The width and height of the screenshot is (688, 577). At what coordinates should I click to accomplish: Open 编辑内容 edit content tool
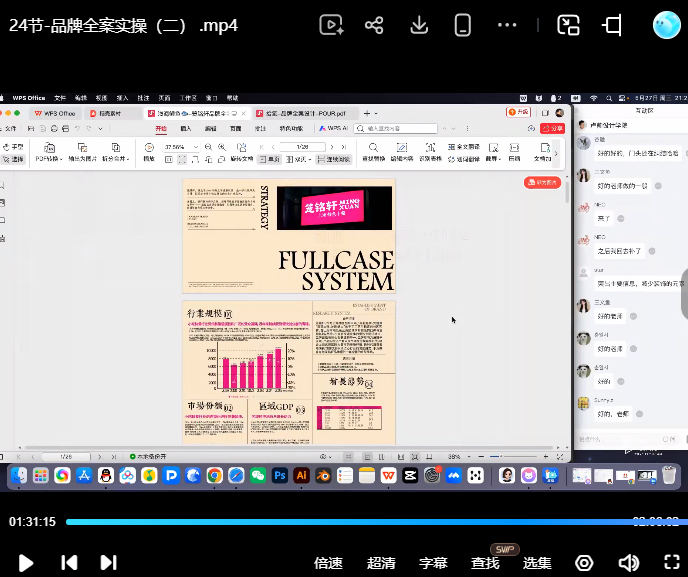[x=402, y=152]
